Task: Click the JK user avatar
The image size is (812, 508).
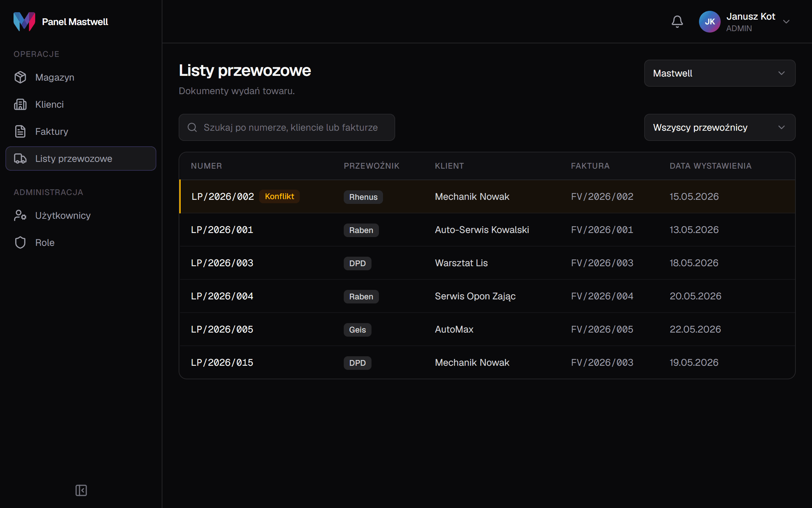Action: pos(709,22)
